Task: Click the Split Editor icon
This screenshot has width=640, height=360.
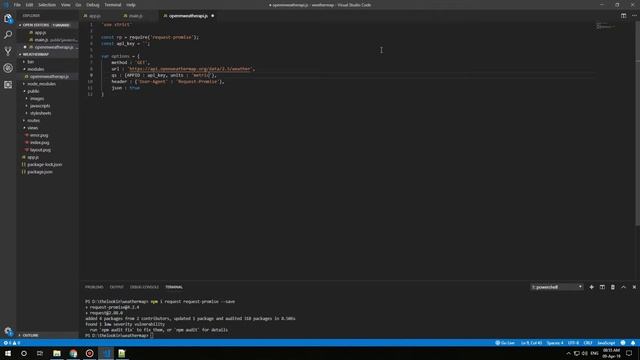Action: pos(623,16)
